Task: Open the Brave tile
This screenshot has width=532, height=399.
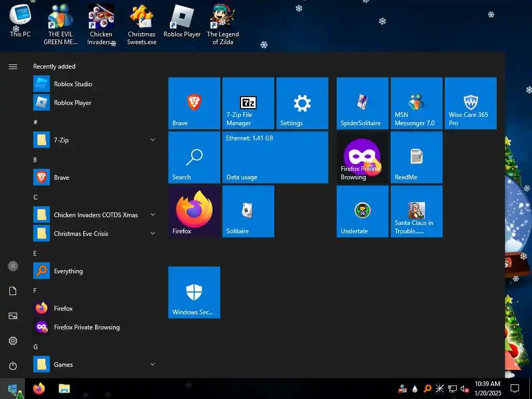Action: coord(194,103)
